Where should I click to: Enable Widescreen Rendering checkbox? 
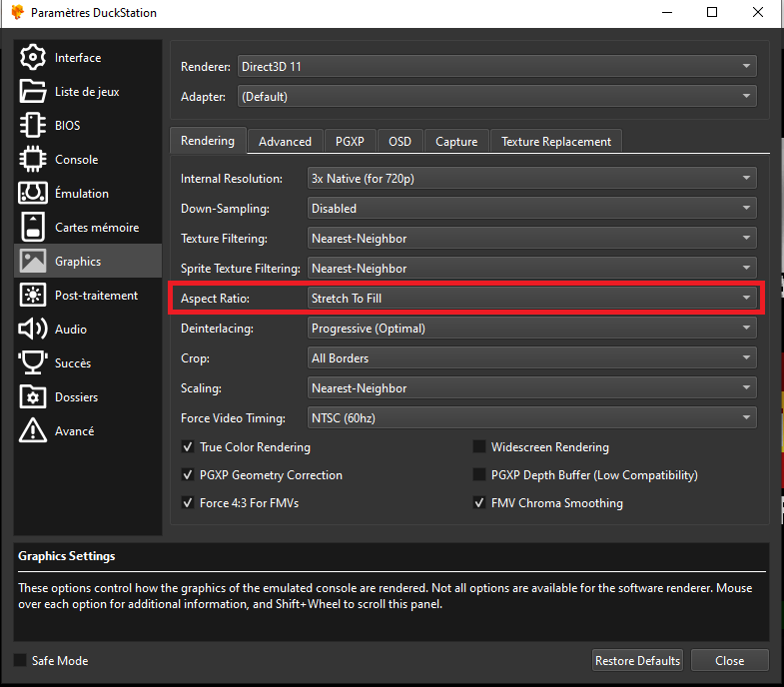479,447
